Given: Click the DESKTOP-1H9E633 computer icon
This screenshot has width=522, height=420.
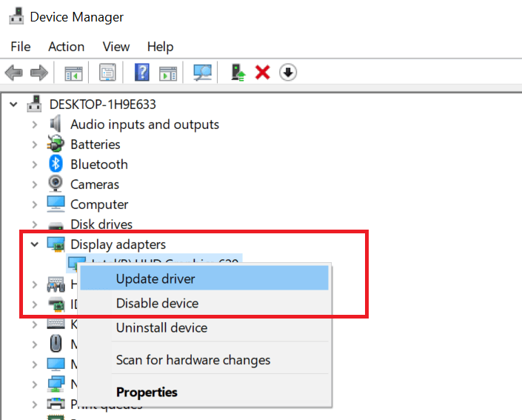Looking at the screenshot, I should pyautogui.click(x=34, y=104).
